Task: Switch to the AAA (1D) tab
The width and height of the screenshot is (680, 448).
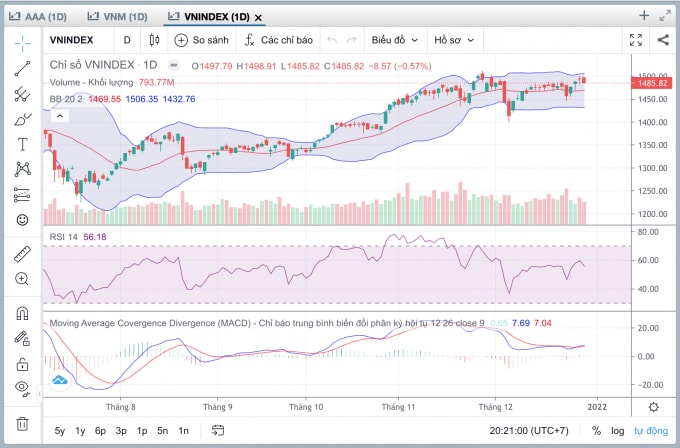Action: pyautogui.click(x=38, y=17)
